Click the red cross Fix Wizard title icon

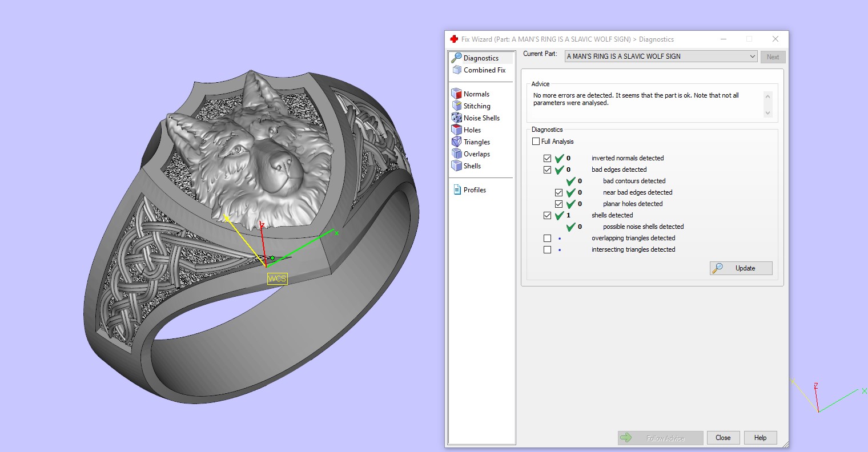[454, 39]
